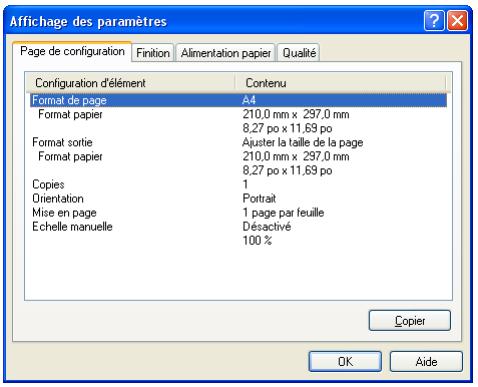Close the Affichage des paramètres dialog

click(457, 21)
